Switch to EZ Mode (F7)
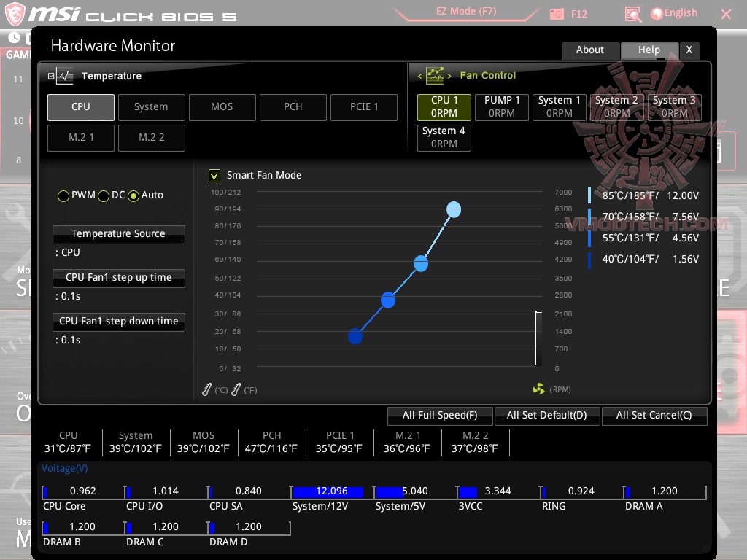Viewport: 747px width, 560px height. pyautogui.click(x=466, y=12)
